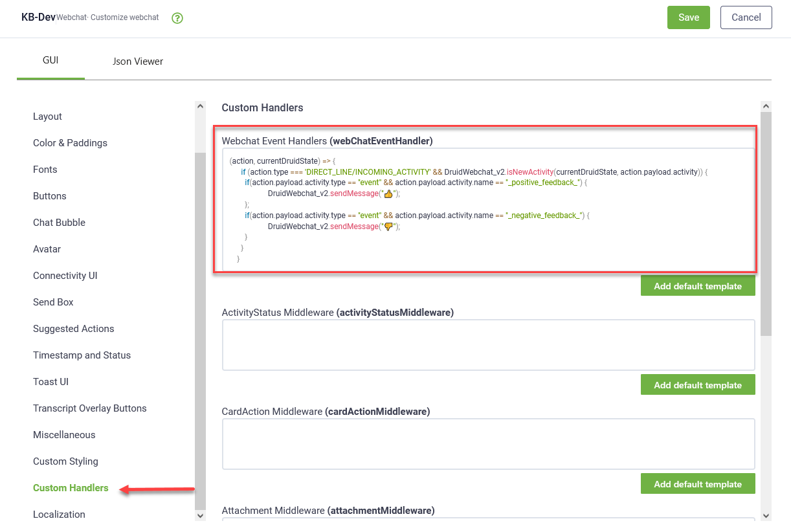Click the thumbs-up emoji in the code
This screenshot has height=532, width=791.
coord(388,194)
